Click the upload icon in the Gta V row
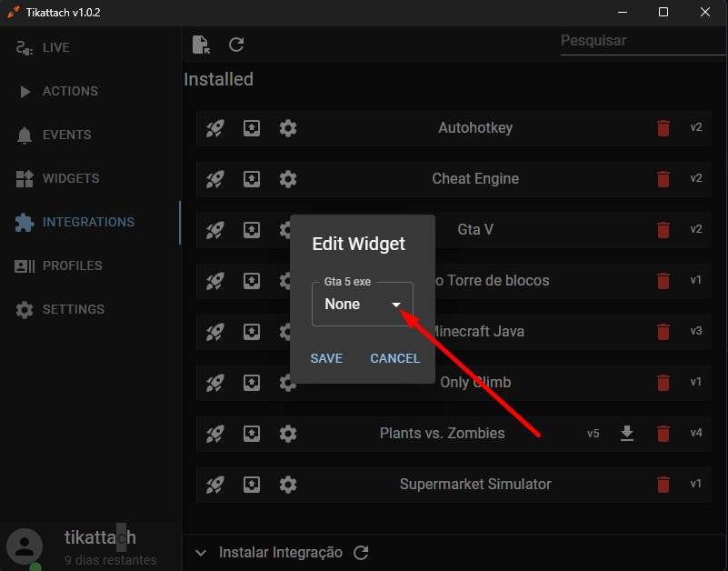The height and width of the screenshot is (571, 728). click(252, 229)
